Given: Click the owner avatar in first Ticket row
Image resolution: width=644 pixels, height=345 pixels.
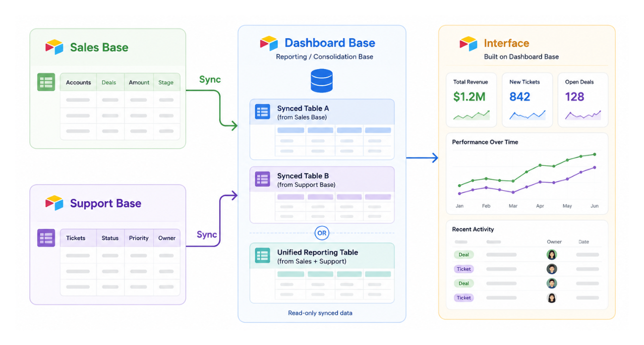Looking at the screenshot, I should (552, 269).
